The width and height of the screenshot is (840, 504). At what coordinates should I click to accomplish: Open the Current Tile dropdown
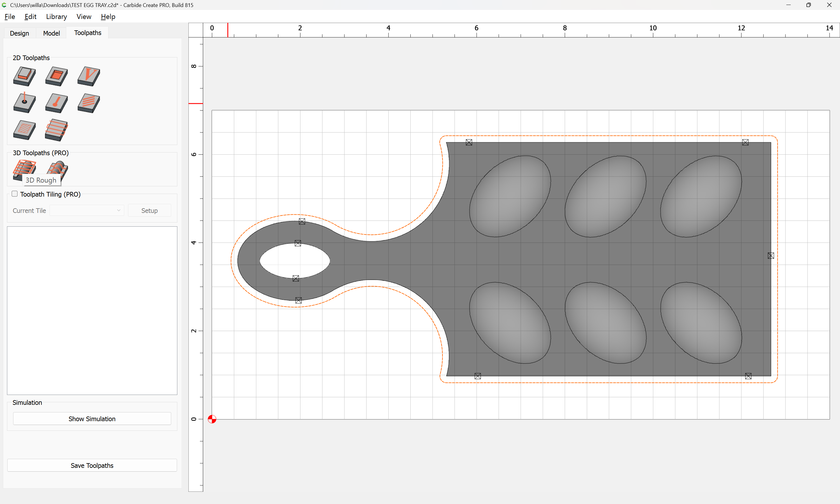[87, 211]
